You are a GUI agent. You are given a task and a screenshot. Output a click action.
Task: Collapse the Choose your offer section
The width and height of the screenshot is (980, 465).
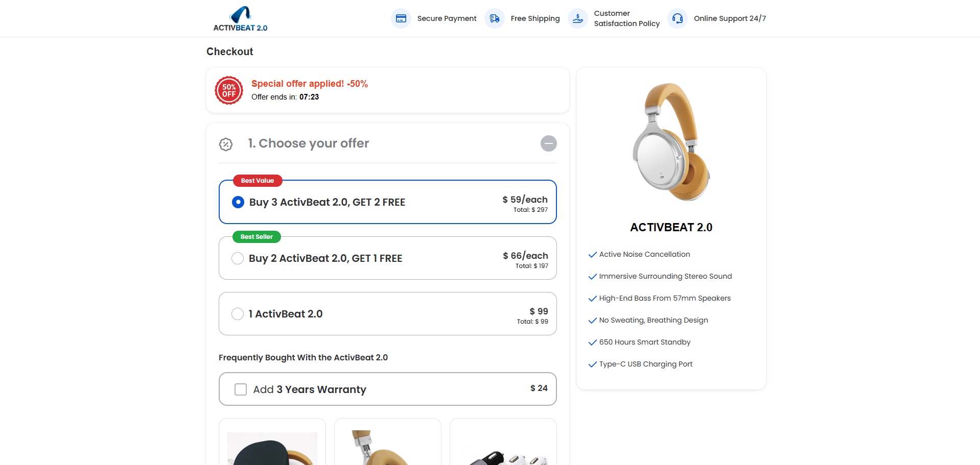(548, 143)
